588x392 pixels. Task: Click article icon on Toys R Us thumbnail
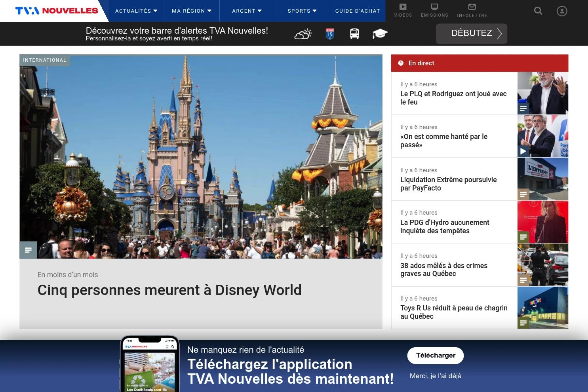point(523,323)
